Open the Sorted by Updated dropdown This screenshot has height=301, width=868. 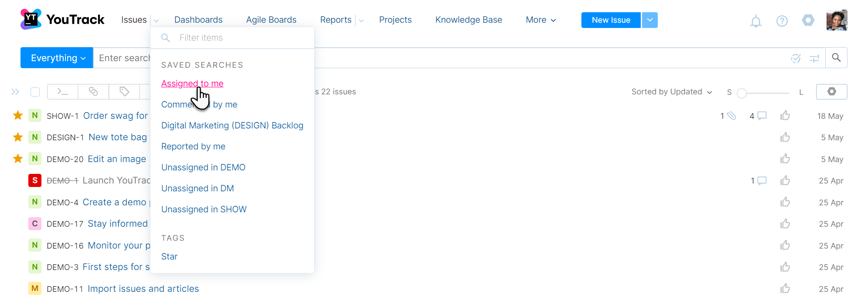[671, 92]
